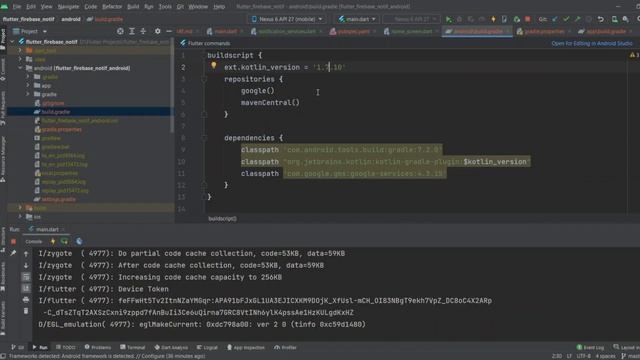Click the Select Opened File target icon
This screenshot has height=360, width=640.
click(120, 31)
